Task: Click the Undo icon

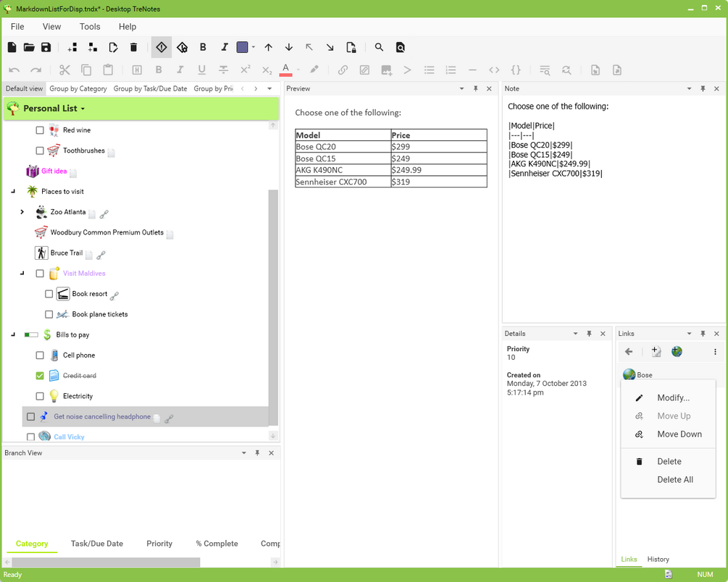Action: click(14, 70)
